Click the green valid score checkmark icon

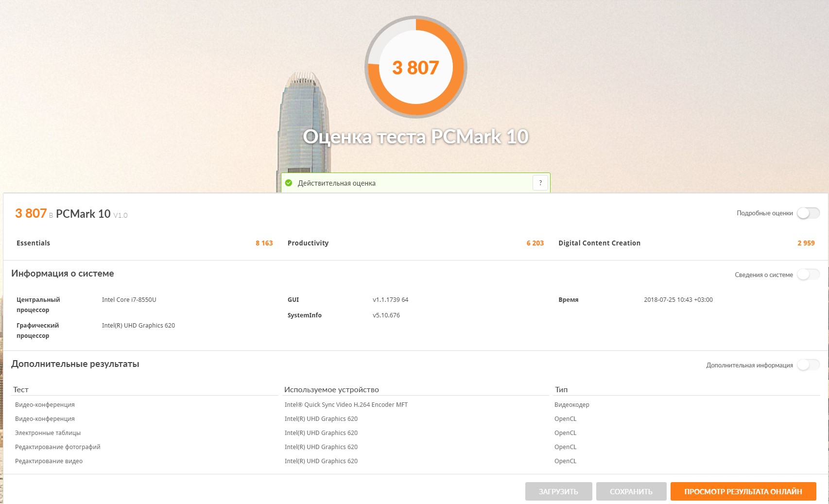289,183
